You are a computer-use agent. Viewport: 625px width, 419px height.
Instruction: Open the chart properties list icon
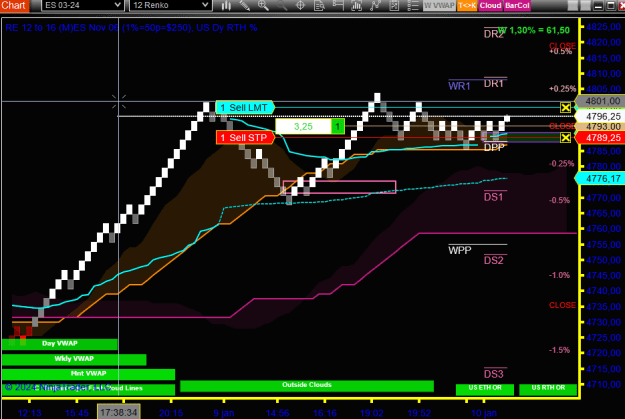coord(413,5)
